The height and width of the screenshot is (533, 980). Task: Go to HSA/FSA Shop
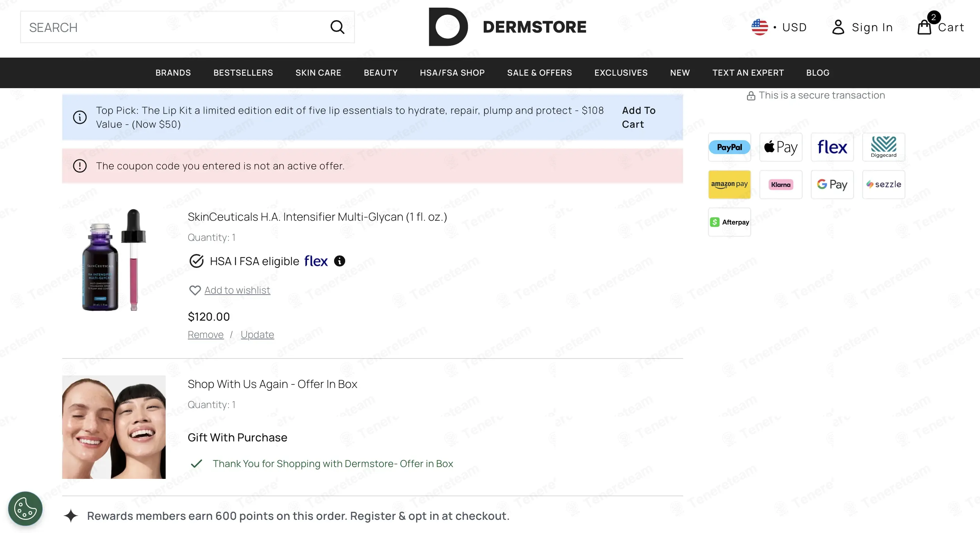(x=452, y=73)
